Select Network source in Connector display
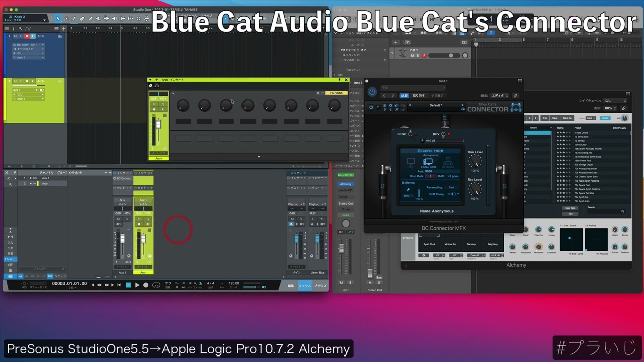The width and height of the screenshot is (644, 362). 447,163
